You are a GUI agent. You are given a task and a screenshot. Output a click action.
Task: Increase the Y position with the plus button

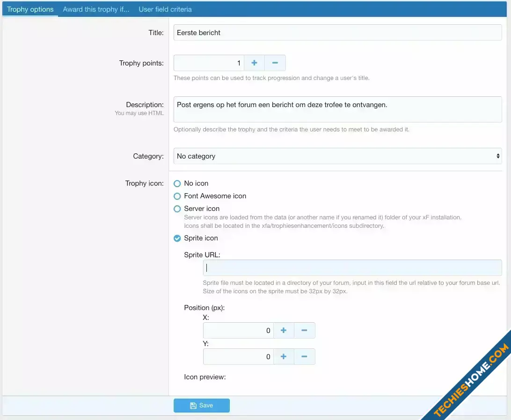(x=284, y=356)
